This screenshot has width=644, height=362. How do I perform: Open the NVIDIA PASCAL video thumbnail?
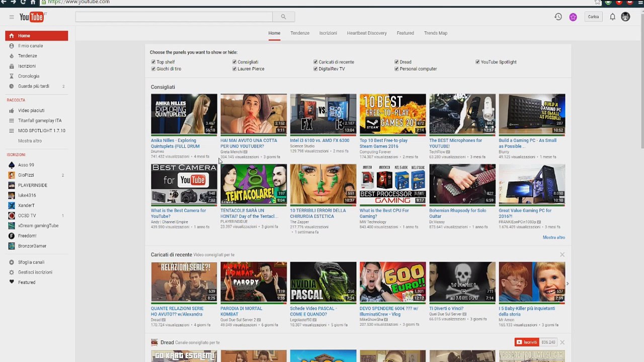click(x=323, y=282)
